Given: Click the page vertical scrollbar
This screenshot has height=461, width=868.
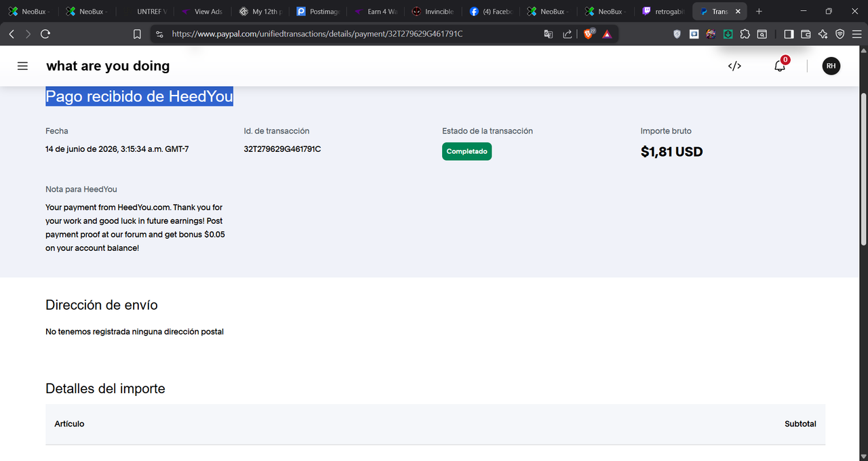Looking at the screenshot, I should click(x=863, y=168).
